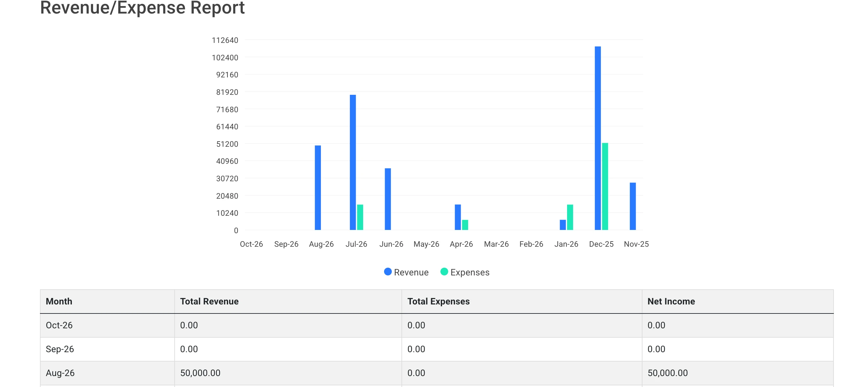Click the Dec-25 expenses bar
The height and width of the screenshot is (387, 868).
pos(605,186)
